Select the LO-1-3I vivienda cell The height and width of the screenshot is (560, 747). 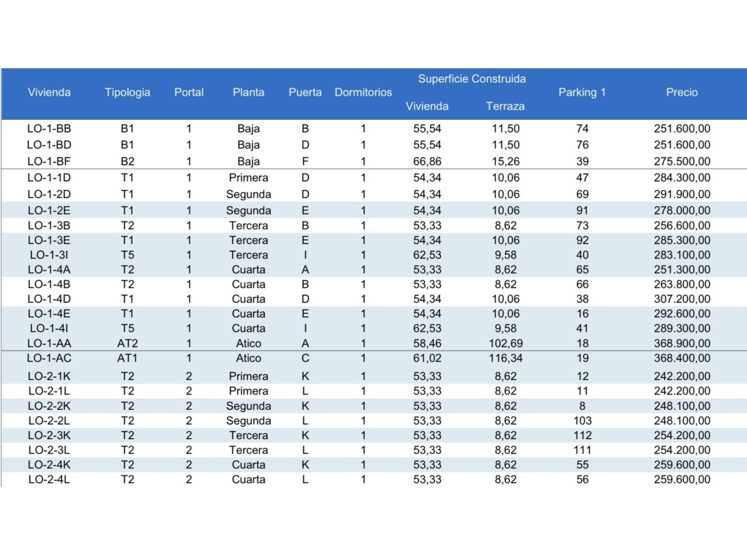click(49, 255)
